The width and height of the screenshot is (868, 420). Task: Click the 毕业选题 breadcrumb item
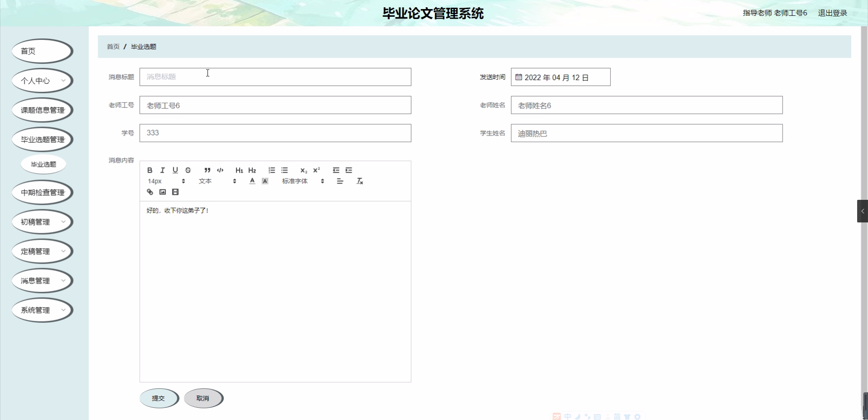[x=144, y=47]
